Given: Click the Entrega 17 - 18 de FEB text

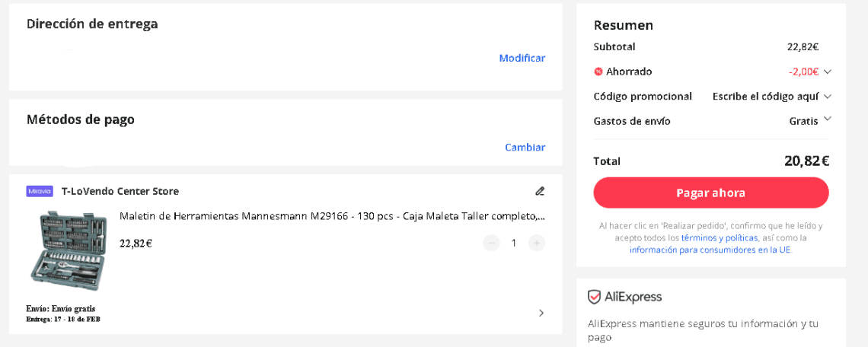Looking at the screenshot, I should point(63,320).
